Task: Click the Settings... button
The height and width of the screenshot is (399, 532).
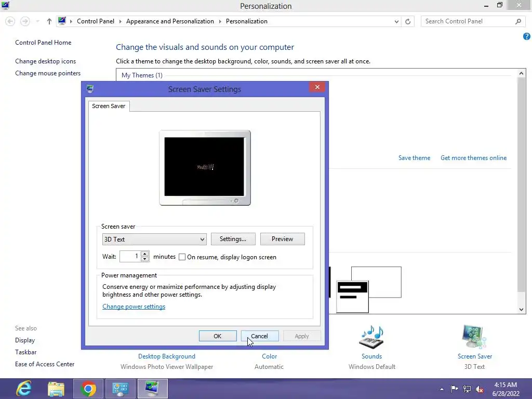Action: (x=233, y=239)
